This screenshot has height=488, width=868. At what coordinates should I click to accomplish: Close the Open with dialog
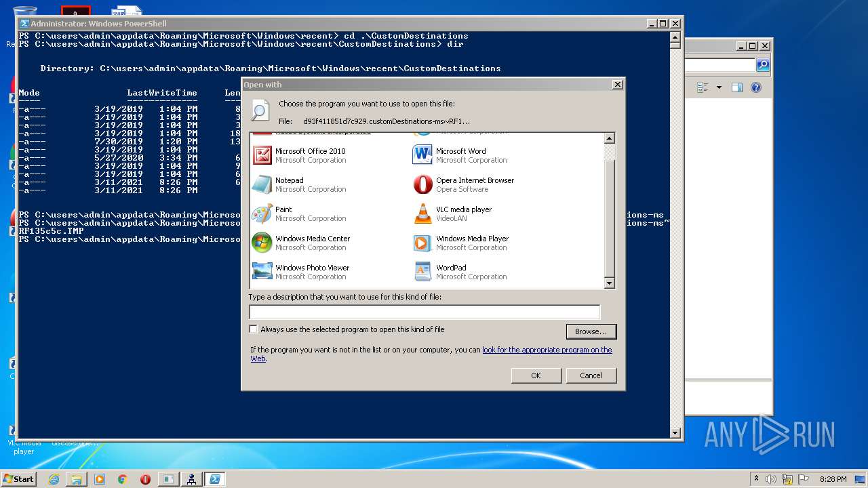(x=617, y=85)
